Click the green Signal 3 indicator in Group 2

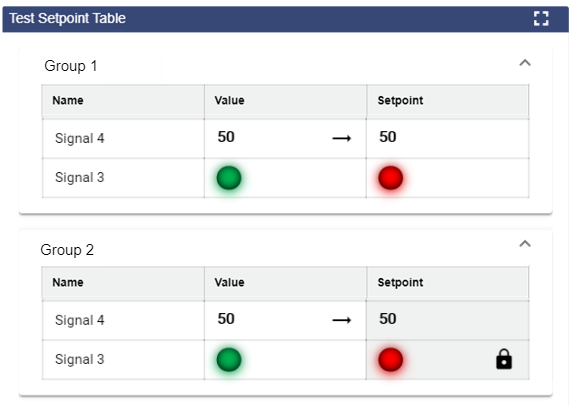coord(229,359)
